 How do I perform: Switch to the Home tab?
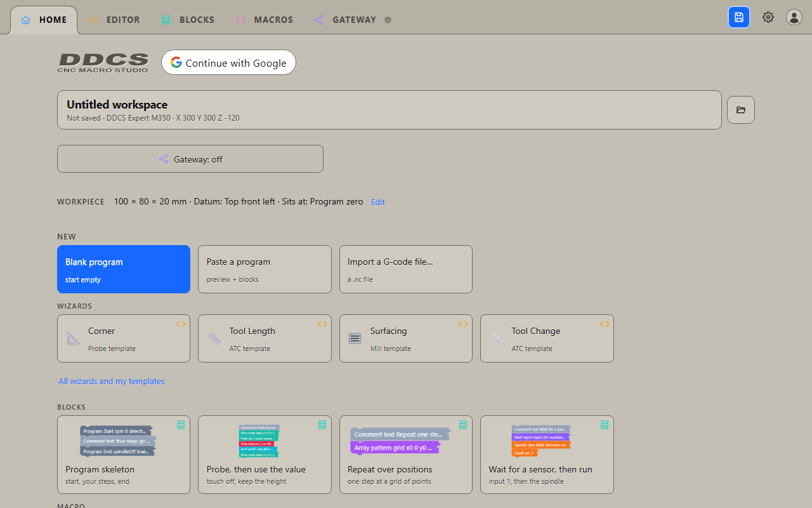[44, 20]
